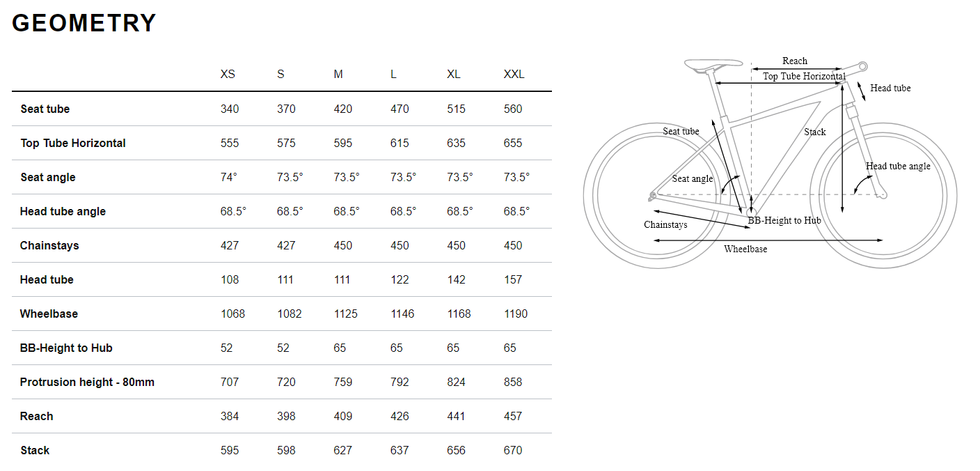
Task: Click the 122 head tube value
Action: (x=400, y=279)
